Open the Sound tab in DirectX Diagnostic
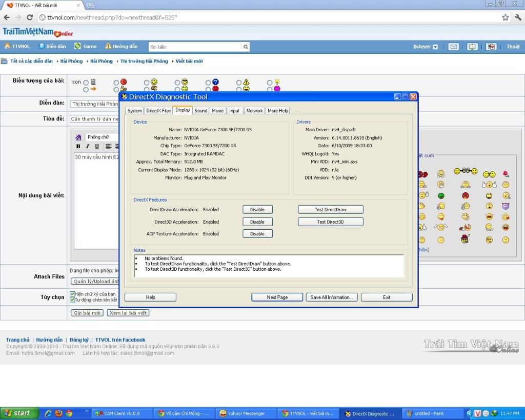This screenshot has height=420, width=525. (x=201, y=111)
